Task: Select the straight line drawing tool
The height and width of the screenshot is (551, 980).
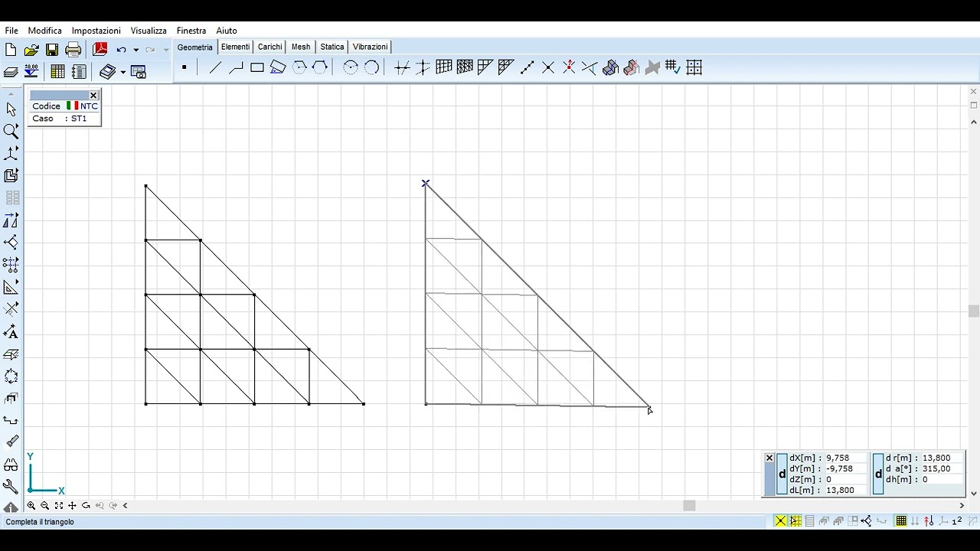Action: click(215, 67)
